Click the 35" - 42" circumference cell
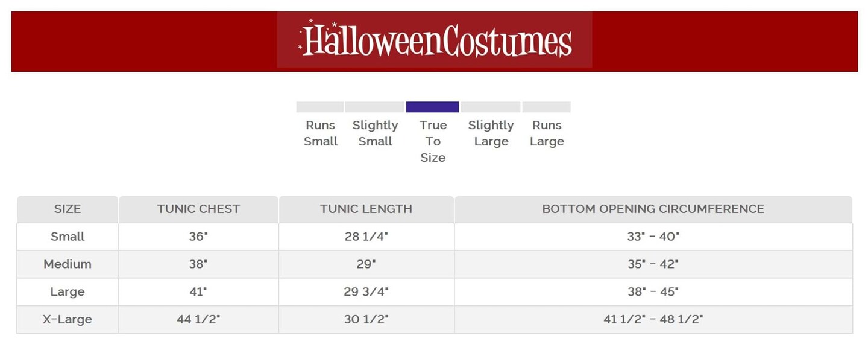Screen dimensions: 868x350 (x=653, y=264)
